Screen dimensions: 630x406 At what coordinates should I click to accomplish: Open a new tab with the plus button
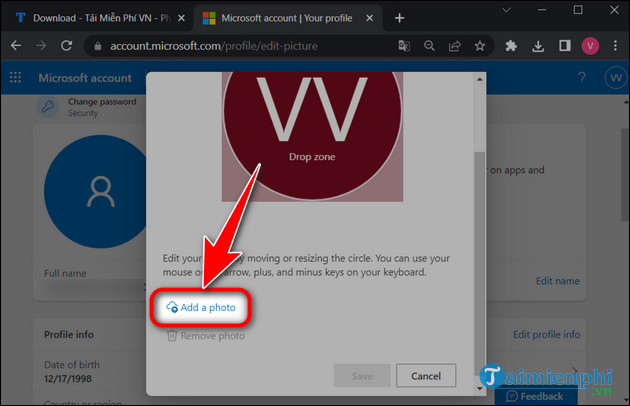(399, 18)
